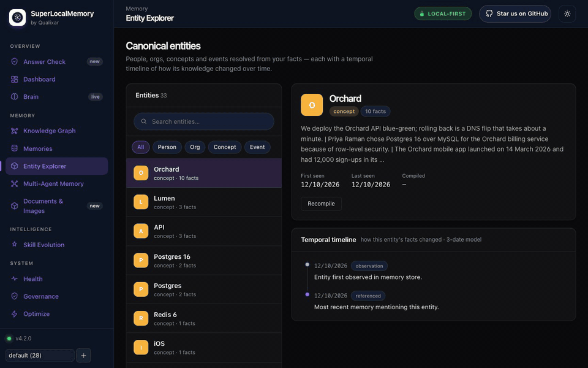Screen dimensions: 588x368
Task: Click the iOS entity avatar icon
Action: coord(141,347)
